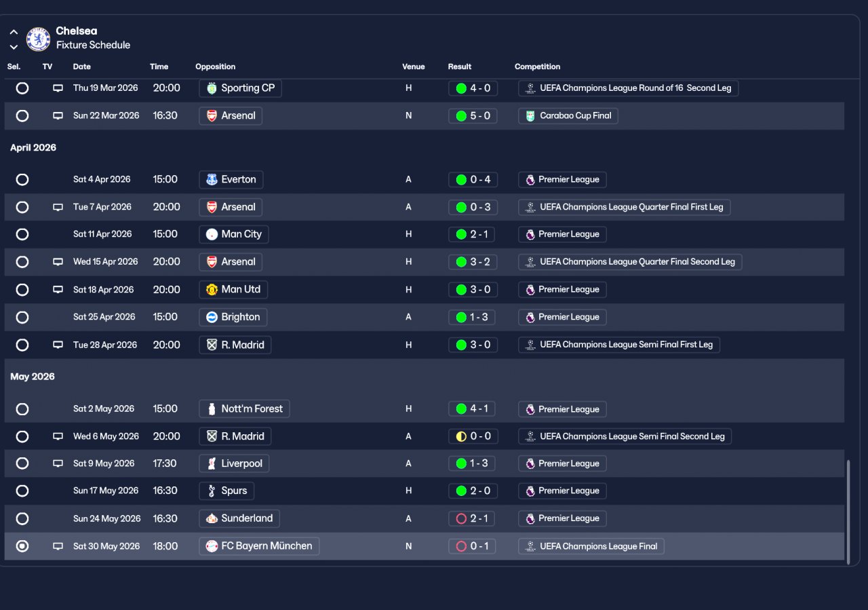868x610 pixels.
Task: Open UEFA Champions League Semi Final Second Leg
Action: tap(625, 436)
